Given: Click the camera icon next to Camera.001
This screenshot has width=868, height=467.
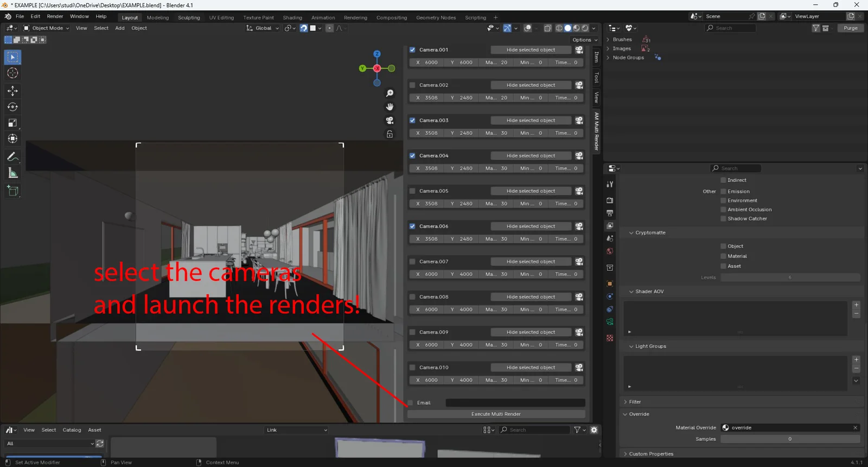Looking at the screenshot, I should click(579, 50).
